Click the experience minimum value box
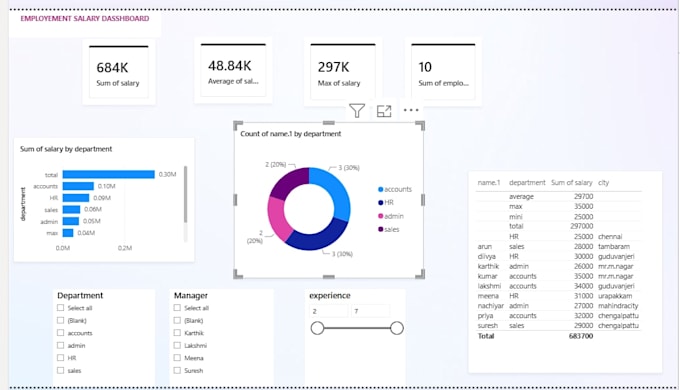This screenshot has height=390, width=680. click(x=329, y=311)
